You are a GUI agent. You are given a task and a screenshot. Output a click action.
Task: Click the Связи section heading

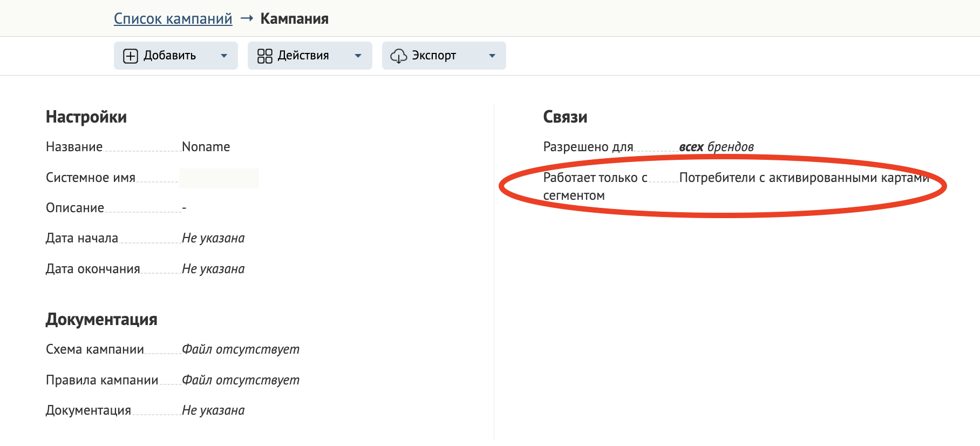pyautogui.click(x=565, y=117)
